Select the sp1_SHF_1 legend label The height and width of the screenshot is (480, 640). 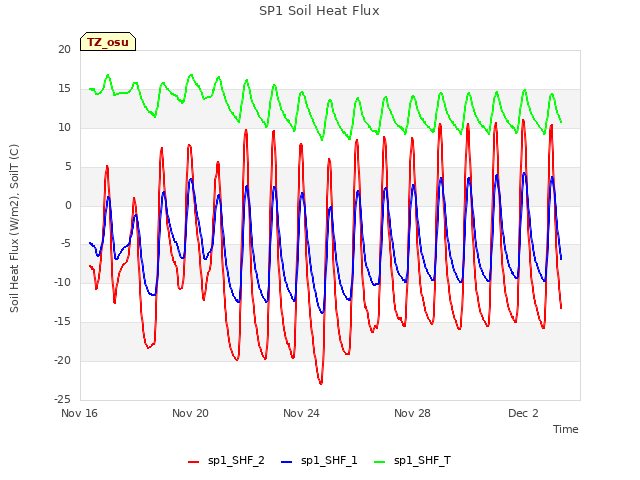click(329, 460)
